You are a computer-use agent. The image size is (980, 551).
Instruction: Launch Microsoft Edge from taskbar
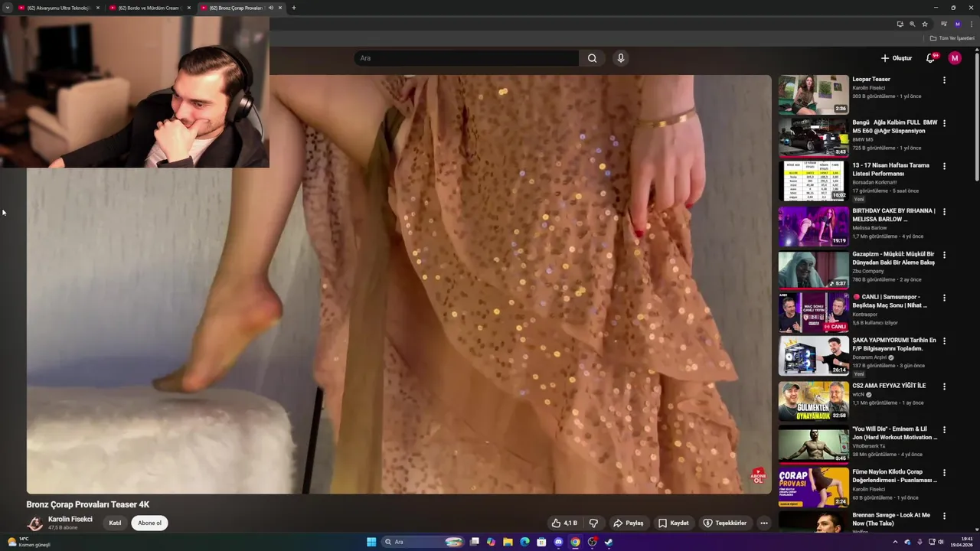point(524,542)
